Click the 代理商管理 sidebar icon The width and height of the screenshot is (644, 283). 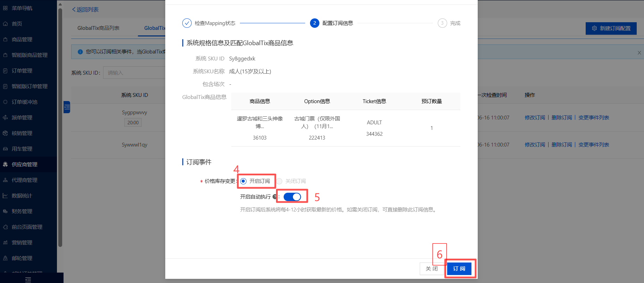point(5,180)
